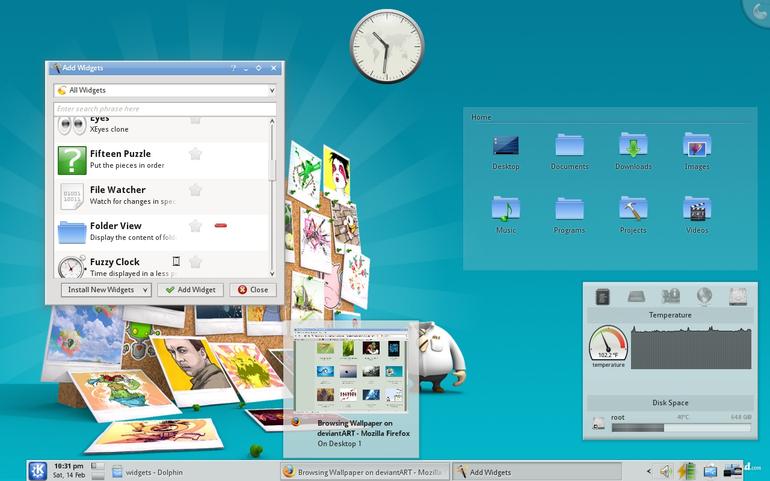Click the scrollbar up arrow in widget list
This screenshot has height=481, width=770.
click(272, 121)
